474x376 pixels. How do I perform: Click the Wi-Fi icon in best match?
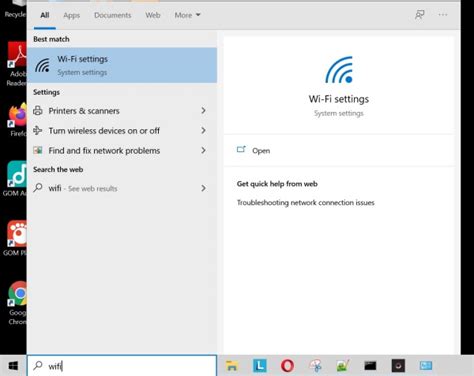tap(42, 65)
